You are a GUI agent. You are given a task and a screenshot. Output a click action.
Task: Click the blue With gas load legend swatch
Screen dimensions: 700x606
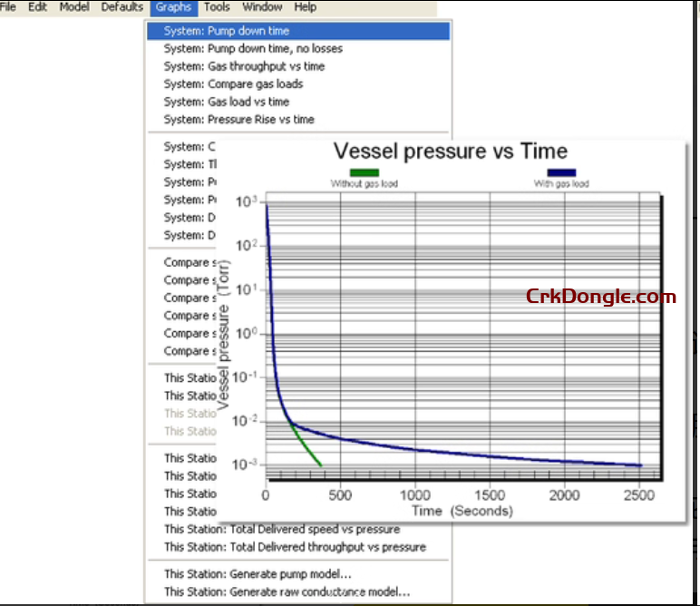pyautogui.click(x=561, y=172)
